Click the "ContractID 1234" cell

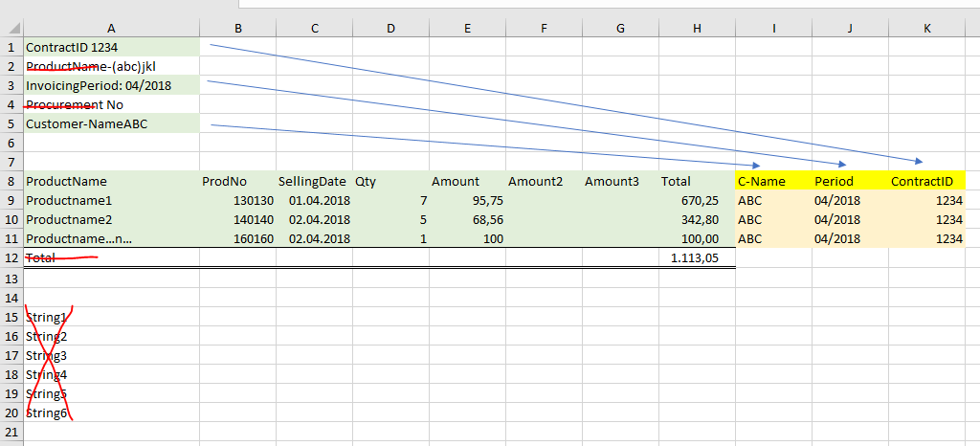coord(111,47)
